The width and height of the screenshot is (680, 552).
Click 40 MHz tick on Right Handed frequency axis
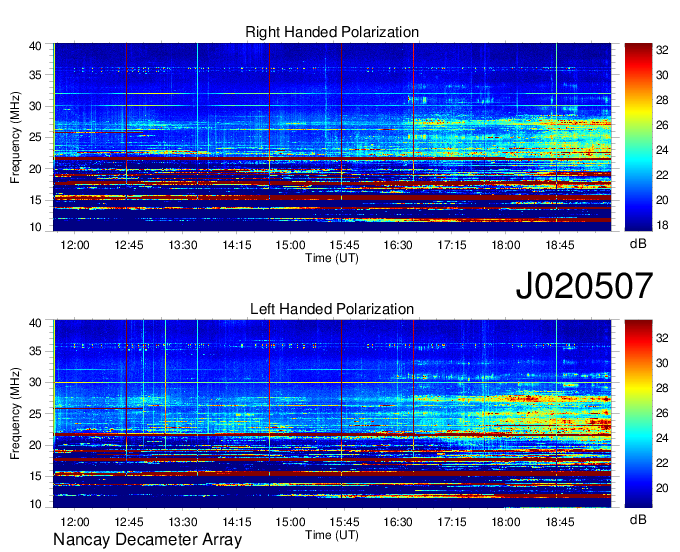tap(35, 46)
